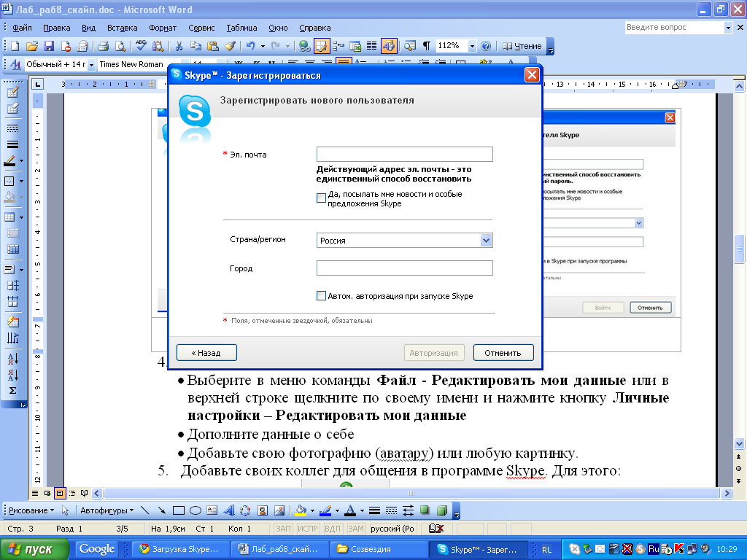Toggle the Drawing toolbar icon

pos(389,46)
